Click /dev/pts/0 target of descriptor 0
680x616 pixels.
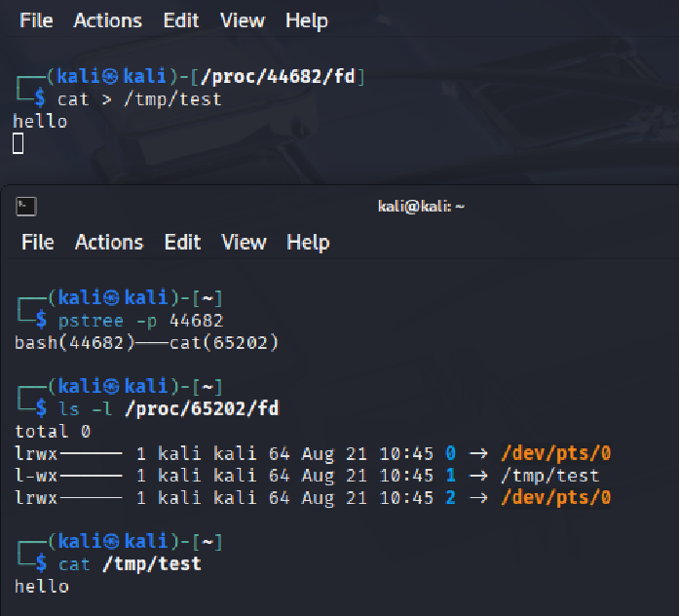click(556, 453)
